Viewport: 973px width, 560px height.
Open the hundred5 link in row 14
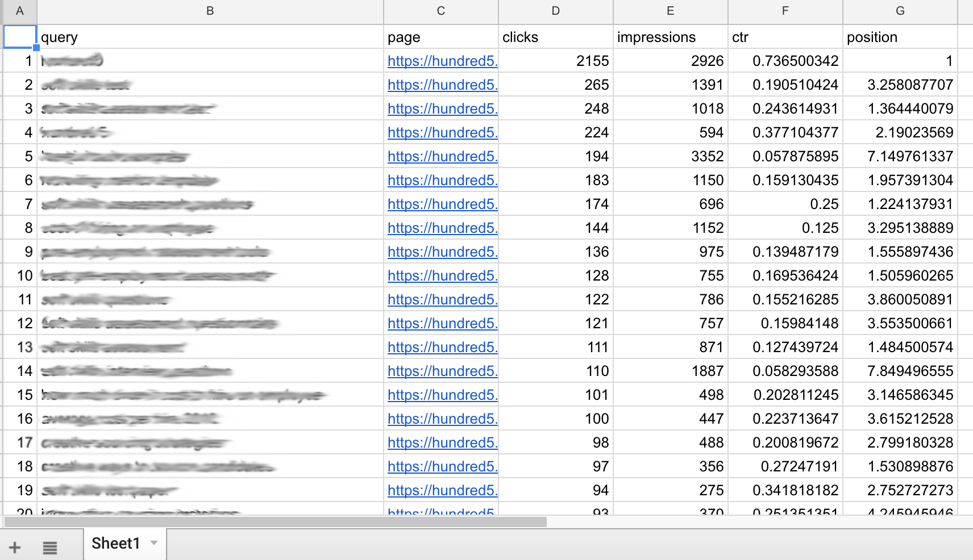coord(443,371)
